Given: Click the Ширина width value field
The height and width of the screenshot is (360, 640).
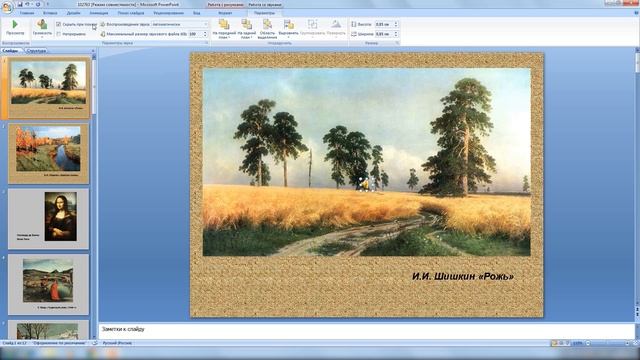Looking at the screenshot, I should (384, 34).
